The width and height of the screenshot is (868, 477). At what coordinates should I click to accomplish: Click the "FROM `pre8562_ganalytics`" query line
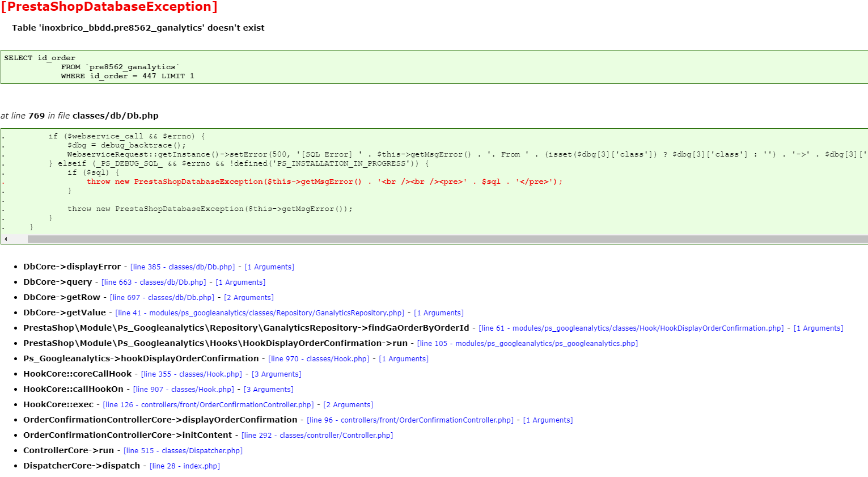(120, 67)
